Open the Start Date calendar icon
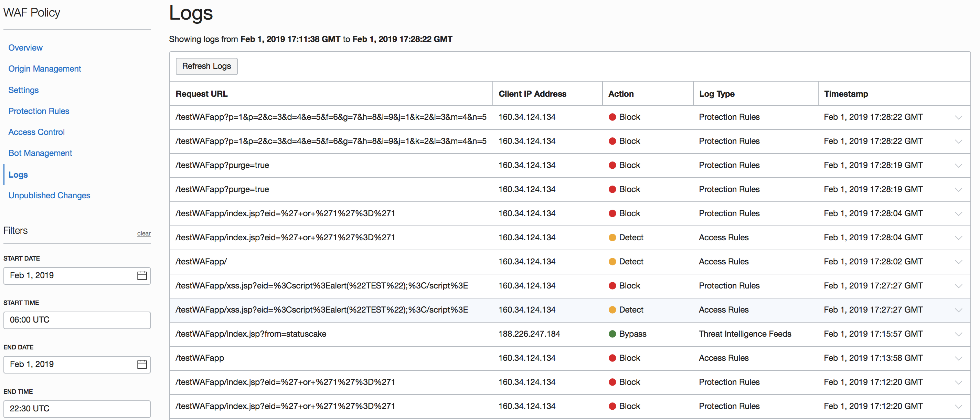The height and width of the screenshot is (420, 980). pos(142,275)
